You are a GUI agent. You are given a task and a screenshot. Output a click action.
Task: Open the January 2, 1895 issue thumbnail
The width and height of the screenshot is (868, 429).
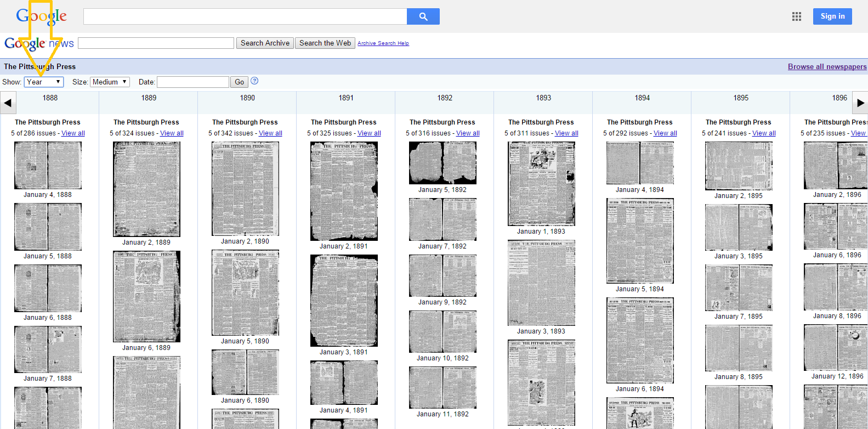pos(739,166)
